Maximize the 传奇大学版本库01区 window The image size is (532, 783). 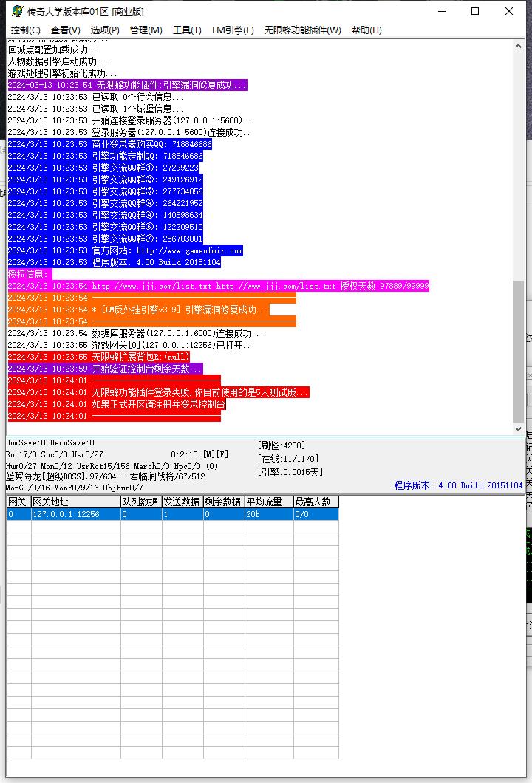coord(475,11)
